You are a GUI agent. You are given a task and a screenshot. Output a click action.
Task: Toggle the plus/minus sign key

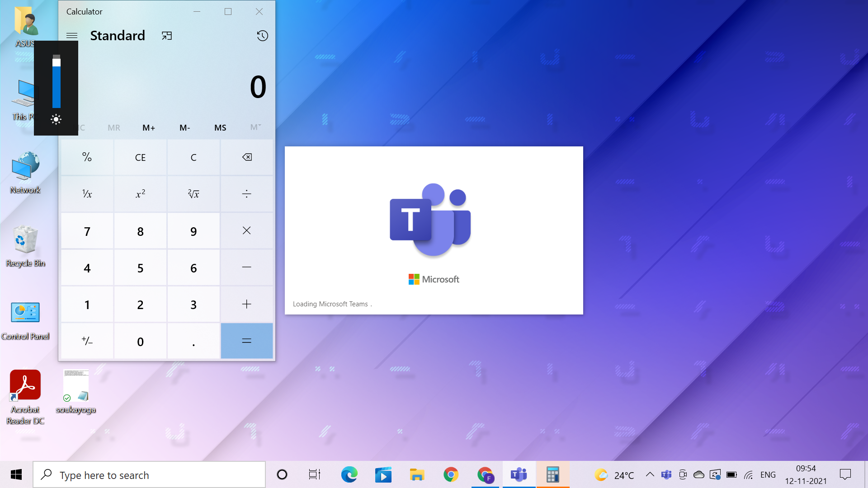click(87, 341)
